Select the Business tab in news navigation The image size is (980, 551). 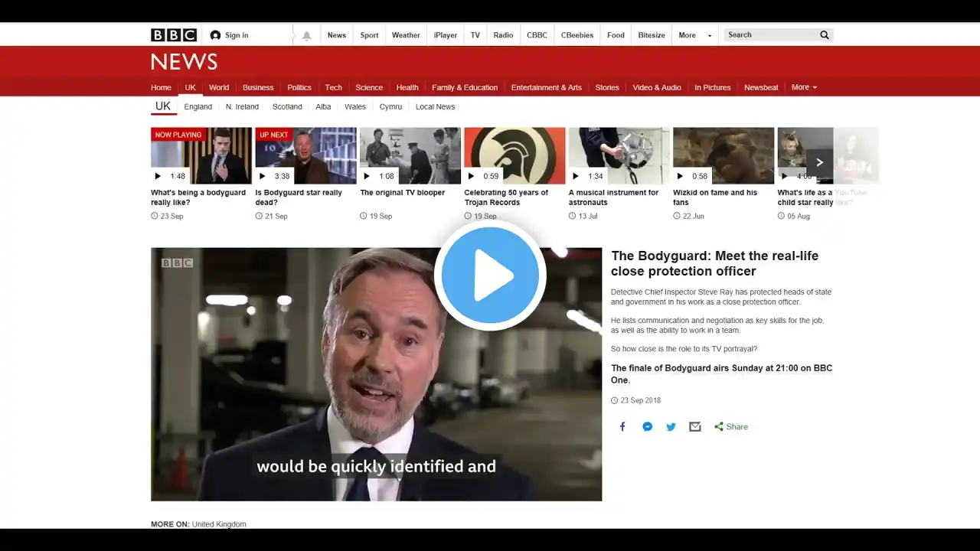coord(258,87)
